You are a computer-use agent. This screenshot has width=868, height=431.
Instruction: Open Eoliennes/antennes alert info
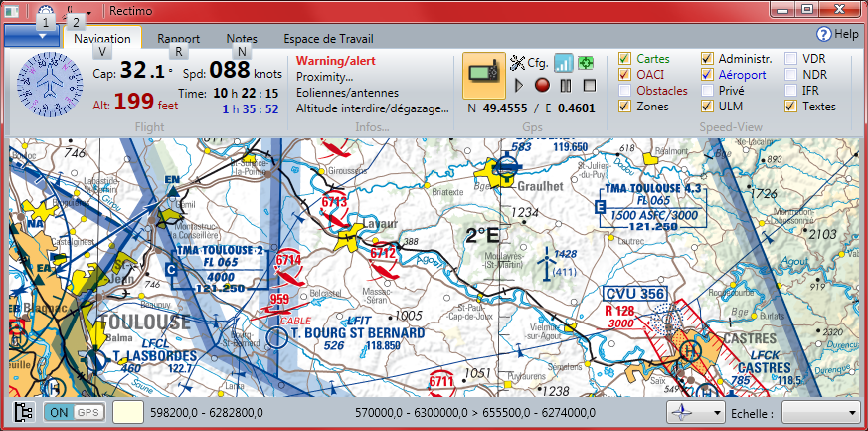click(347, 93)
